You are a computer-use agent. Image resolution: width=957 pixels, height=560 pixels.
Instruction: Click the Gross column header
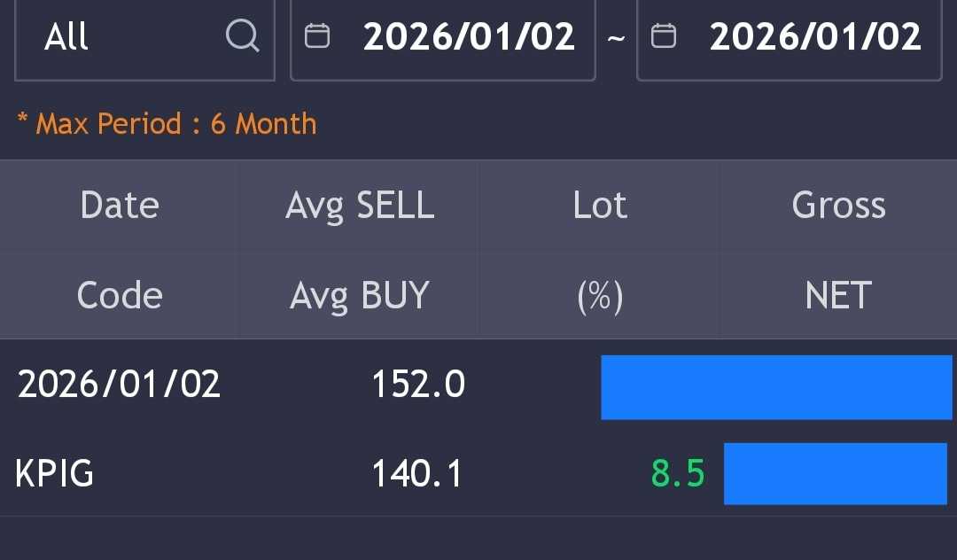tap(838, 206)
